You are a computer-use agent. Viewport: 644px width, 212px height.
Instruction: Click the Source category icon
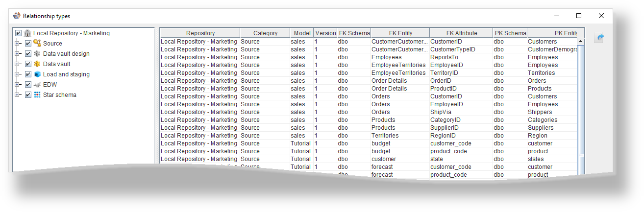pos(37,44)
